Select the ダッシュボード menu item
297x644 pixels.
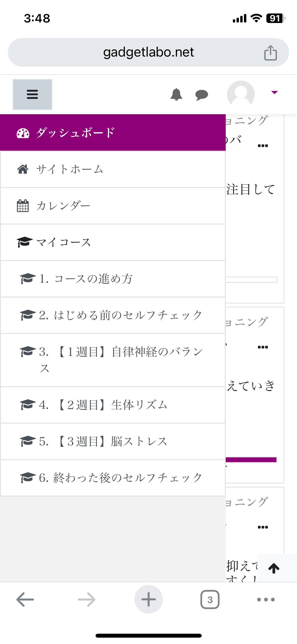113,133
